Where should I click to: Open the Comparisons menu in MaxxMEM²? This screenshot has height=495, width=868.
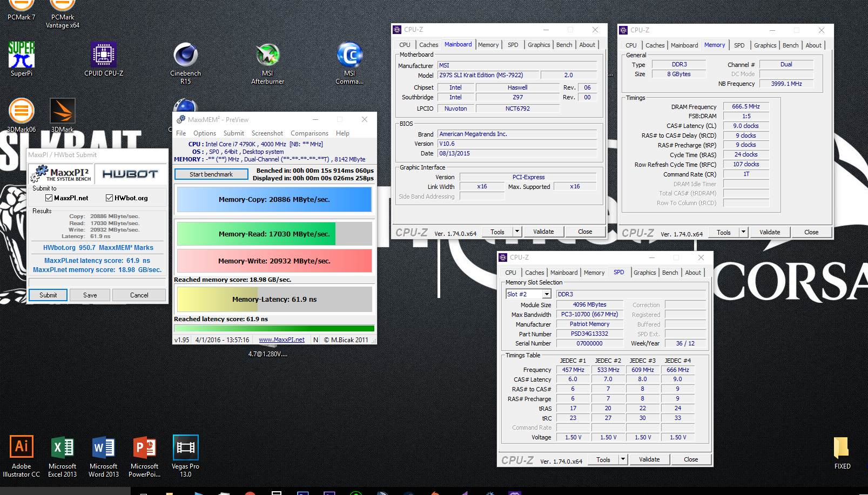(309, 133)
